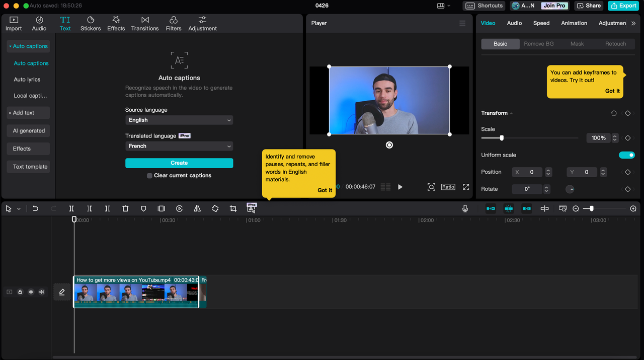Open the Transitions tab
Image resolution: width=644 pixels, height=360 pixels.
145,24
